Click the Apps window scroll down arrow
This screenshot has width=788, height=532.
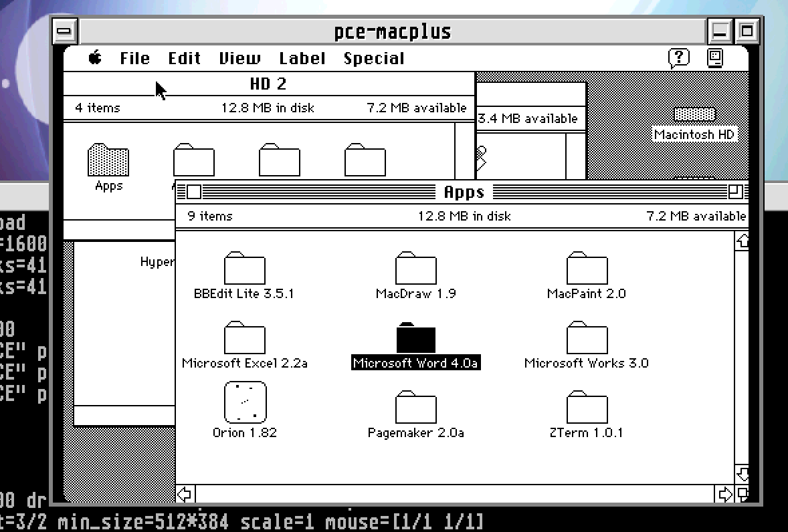click(742, 474)
